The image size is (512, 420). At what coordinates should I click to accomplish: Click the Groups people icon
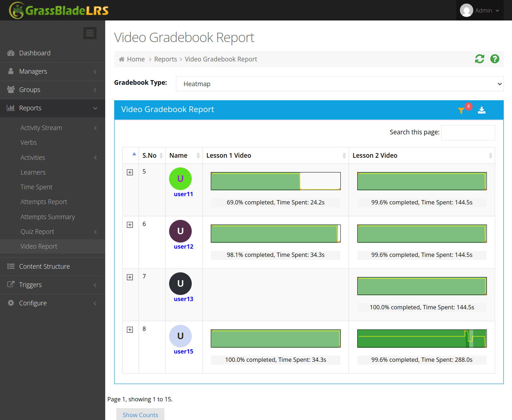11,89
